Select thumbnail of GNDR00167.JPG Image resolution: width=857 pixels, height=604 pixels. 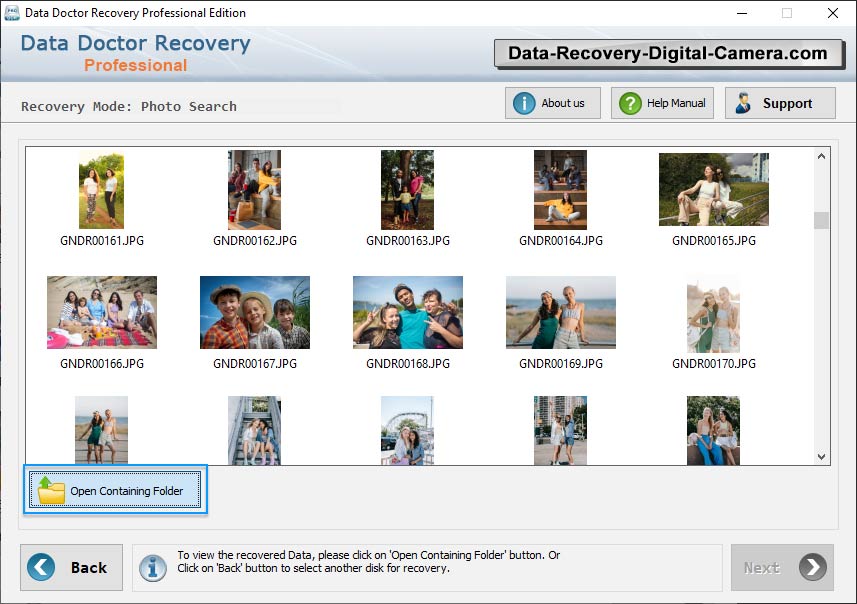pos(255,312)
